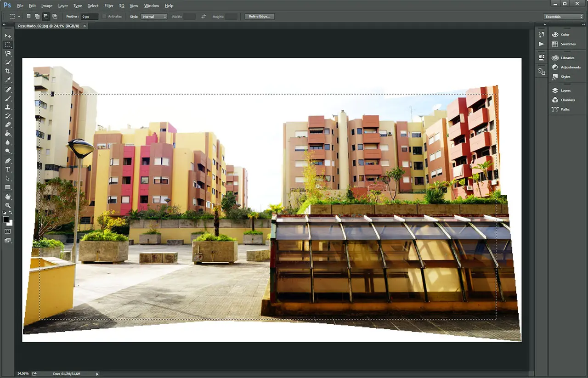
Task: Click the Feather input field
Action: pyautogui.click(x=90, y=17)
